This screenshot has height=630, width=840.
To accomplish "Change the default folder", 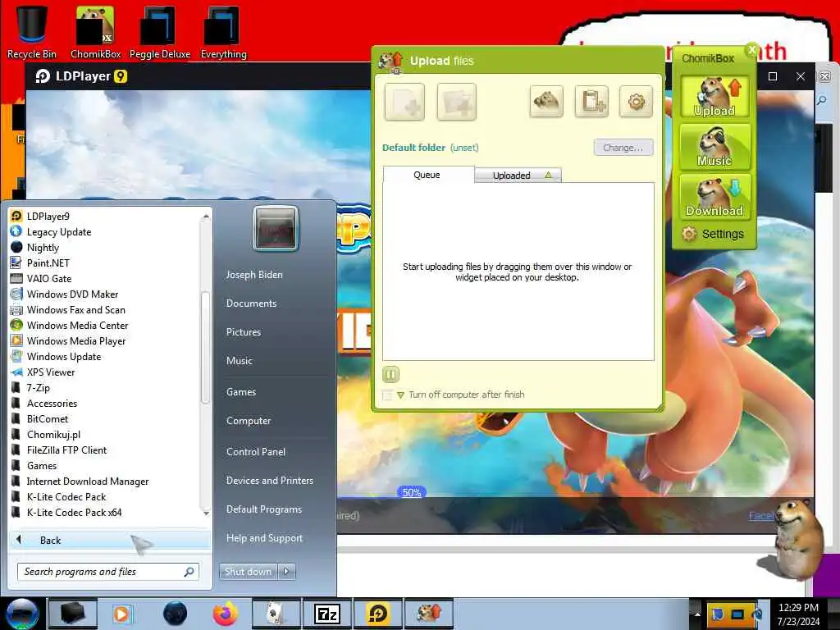I will tap(623, 148).
